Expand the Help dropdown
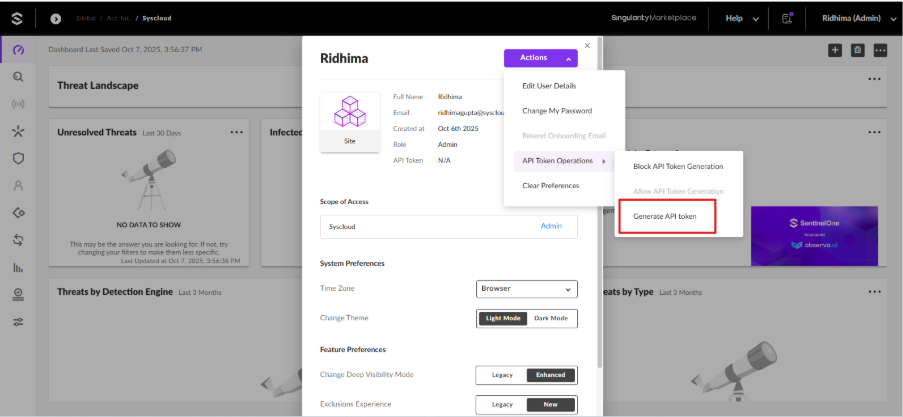Image resolution: width=903 pixels, height=417 pixels. point(742,18)
